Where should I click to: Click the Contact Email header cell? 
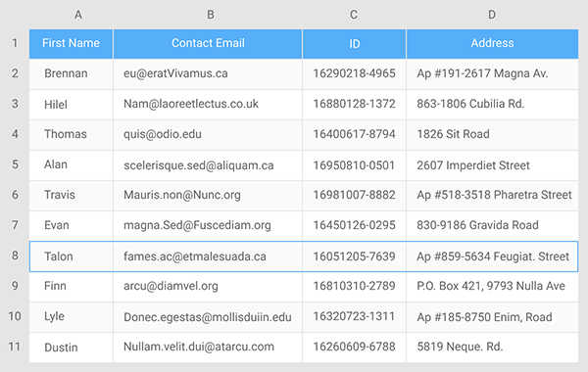(x=208, y=43)
